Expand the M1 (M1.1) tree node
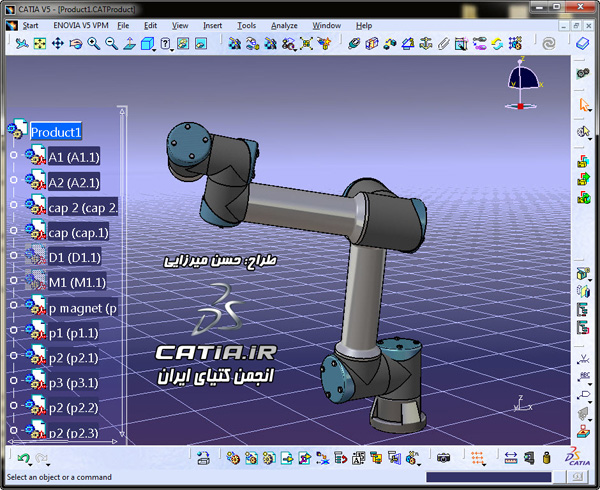 point(14,280)
